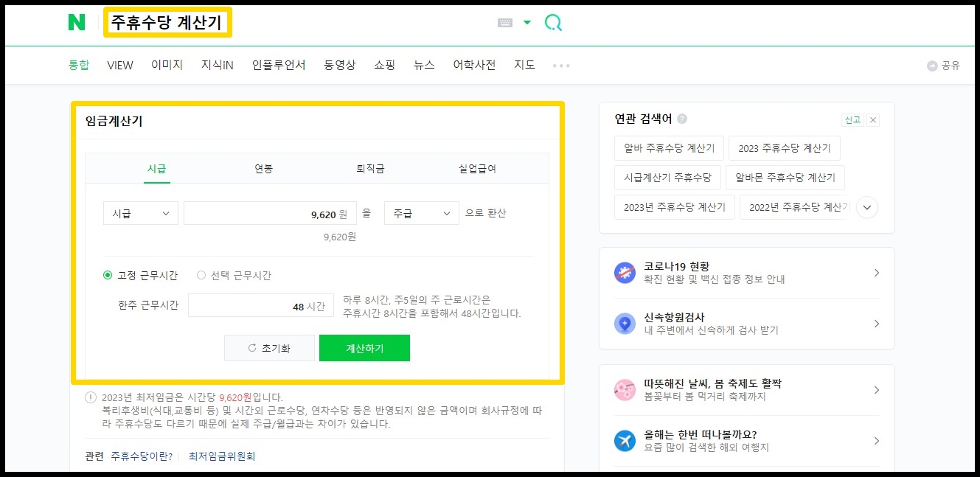Open the 쇼핑 tab
Image resolution: width=980 pixels, height=477 pixels.
tap(384, 65)
